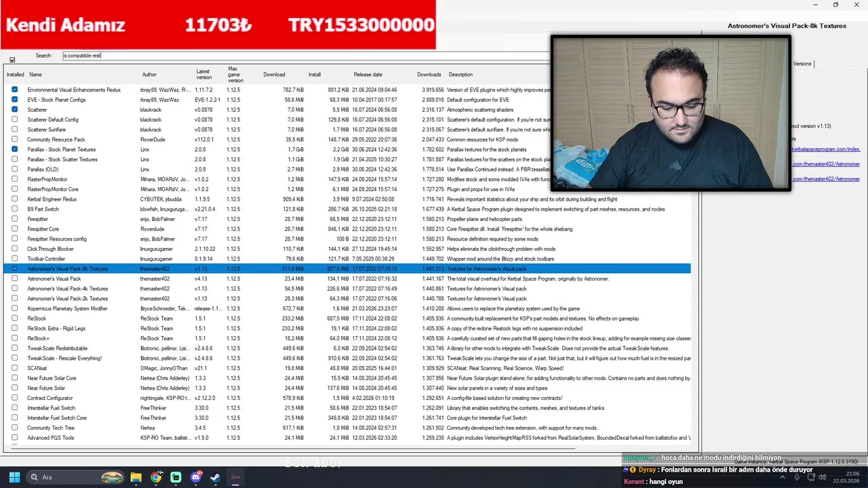The width and height of the screenshot is (868, 488).
Task: Select Astronomer's Visual Pack-2k Textures row
Action: click(x=347, y=298)
